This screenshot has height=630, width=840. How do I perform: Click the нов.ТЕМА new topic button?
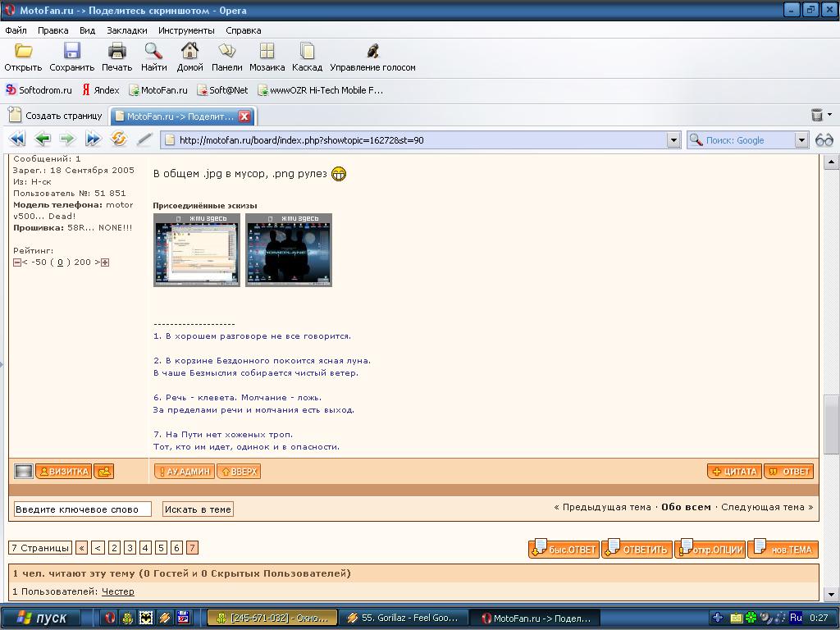(783, 549)
